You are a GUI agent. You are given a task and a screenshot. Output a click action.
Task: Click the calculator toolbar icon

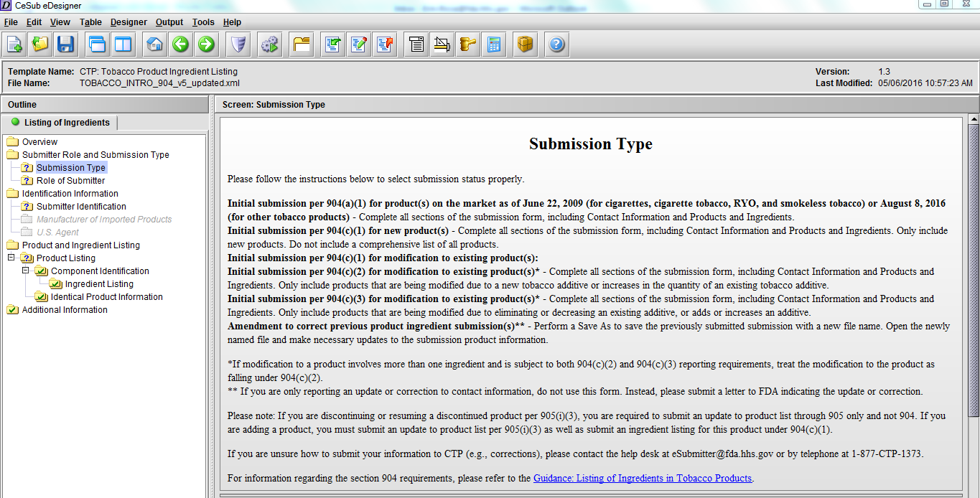pyautogui.click(x=494, y=44)
